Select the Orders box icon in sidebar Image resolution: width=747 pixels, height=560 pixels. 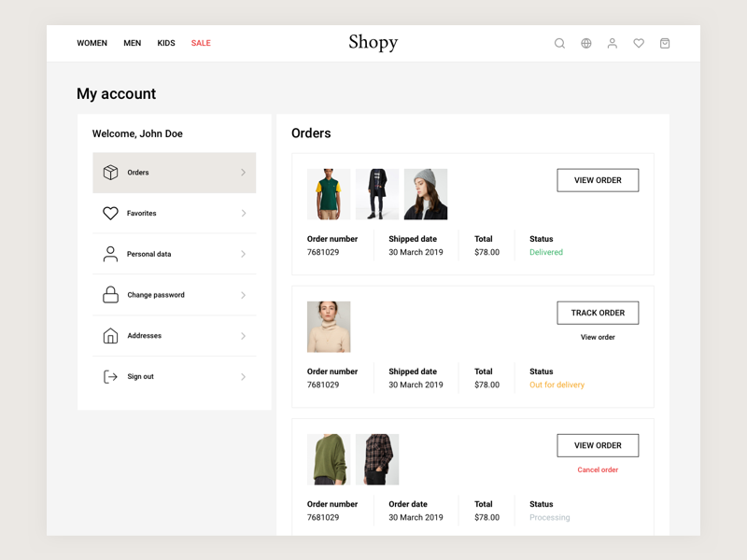pos(109,173)
